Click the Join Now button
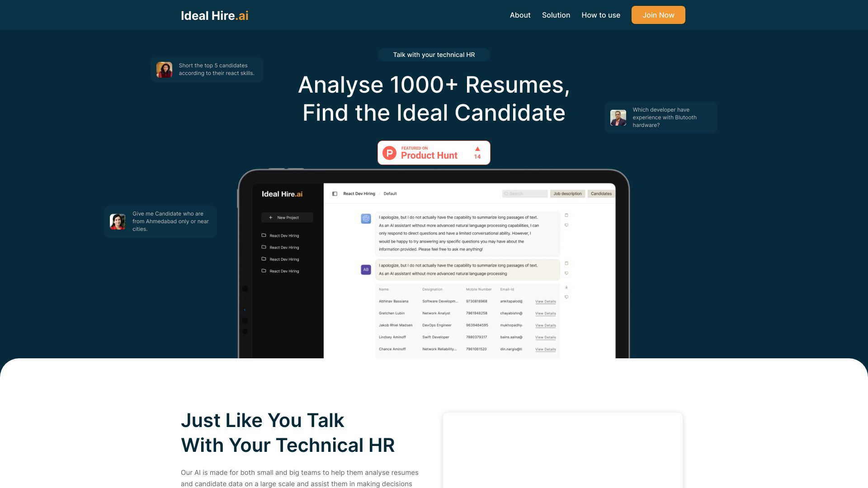 (658, 15)
